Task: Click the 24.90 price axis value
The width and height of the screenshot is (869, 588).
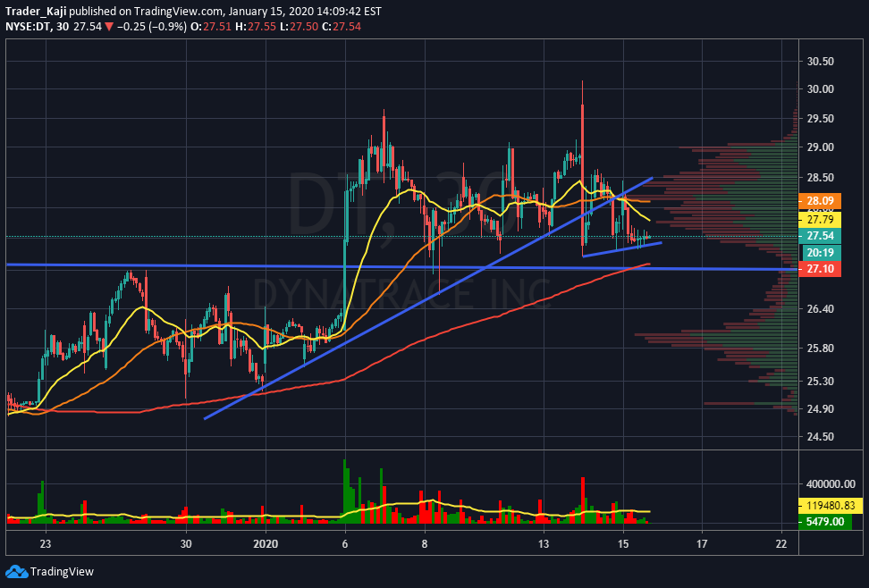Action: 820,409
